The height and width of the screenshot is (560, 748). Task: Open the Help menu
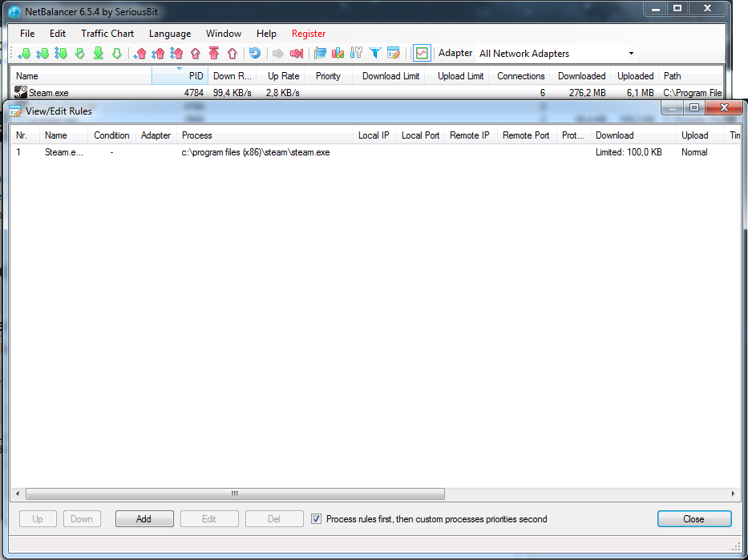266,34
